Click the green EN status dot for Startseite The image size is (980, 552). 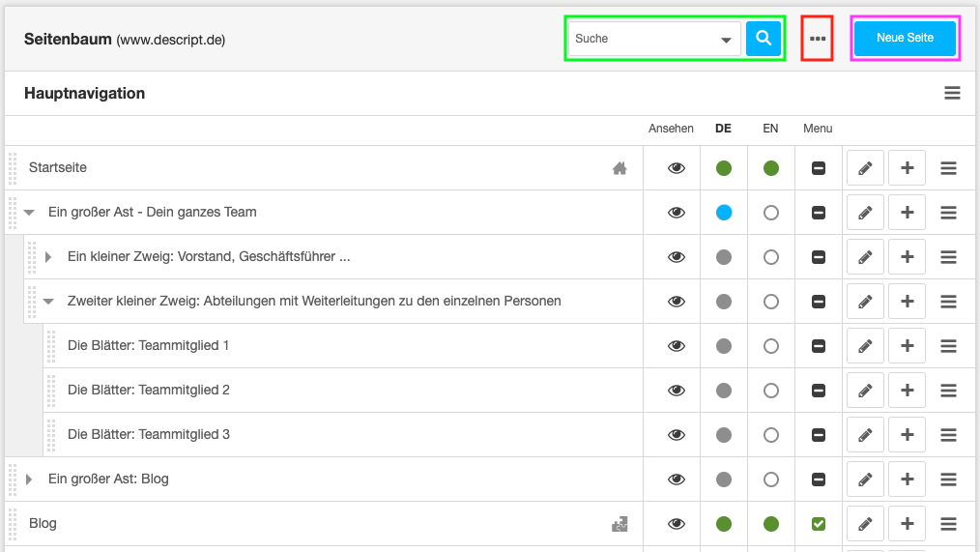771,168
